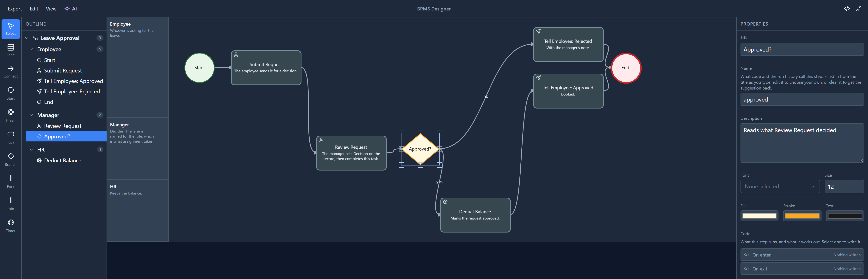Select the Join tool

coord(10,204)
